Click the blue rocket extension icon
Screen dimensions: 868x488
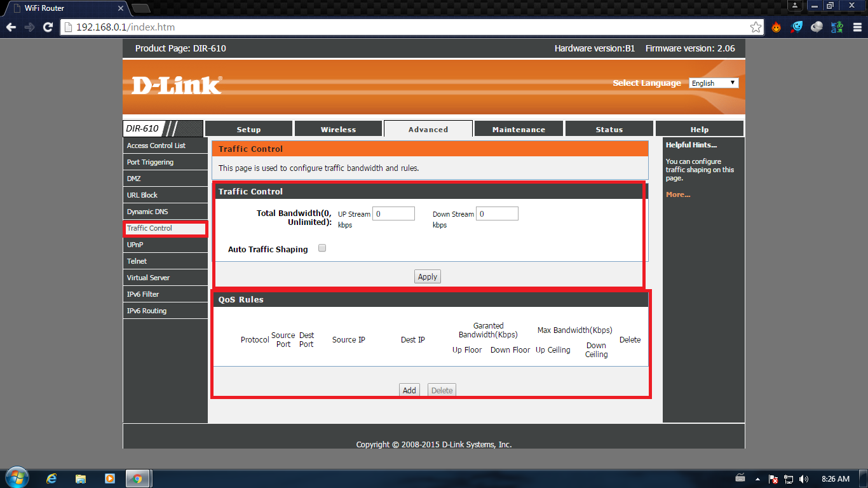pos(796,27)
